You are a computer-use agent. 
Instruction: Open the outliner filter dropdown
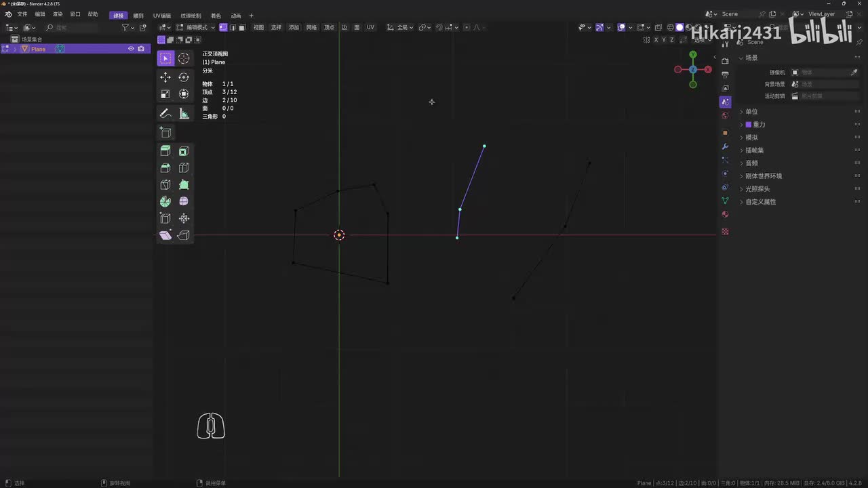[127, 27]
